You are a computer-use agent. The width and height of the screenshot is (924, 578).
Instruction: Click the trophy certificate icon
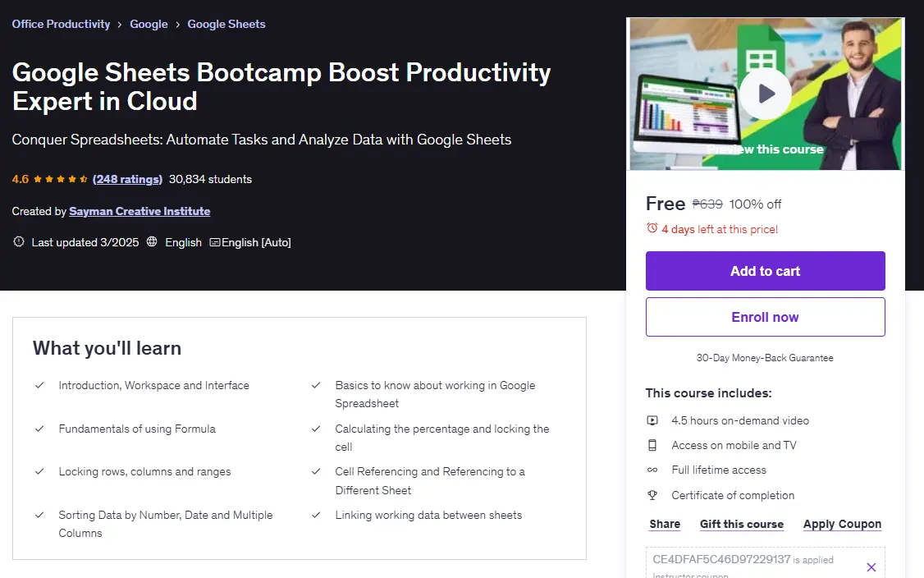(x=652, y=495)
